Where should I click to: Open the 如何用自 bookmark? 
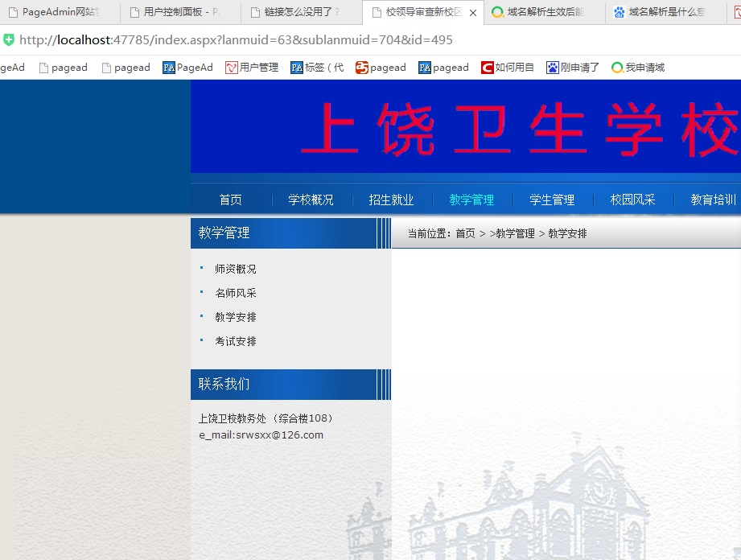click(508, 68)
